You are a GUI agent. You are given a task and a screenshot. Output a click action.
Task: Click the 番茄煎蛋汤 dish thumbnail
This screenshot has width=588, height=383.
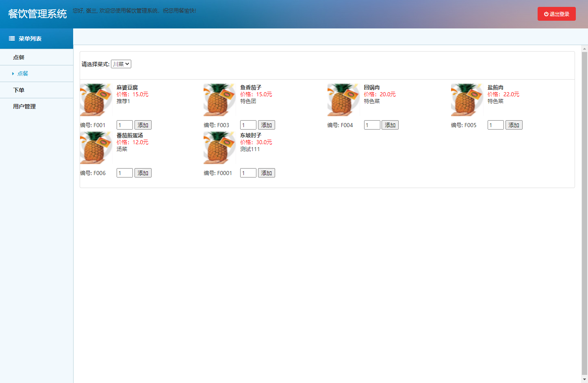tap(96, 148)
